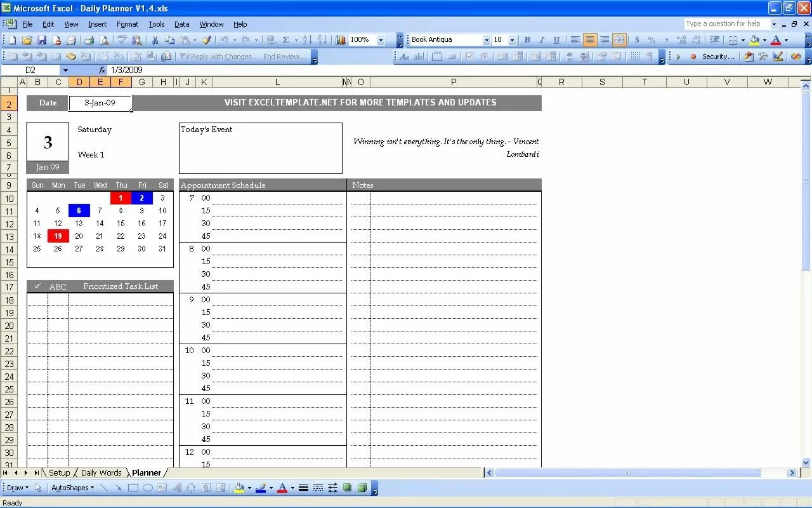Viewport: 812px width, 508px height.
Task: Toggle Align Right
Action: pos(605,40)
